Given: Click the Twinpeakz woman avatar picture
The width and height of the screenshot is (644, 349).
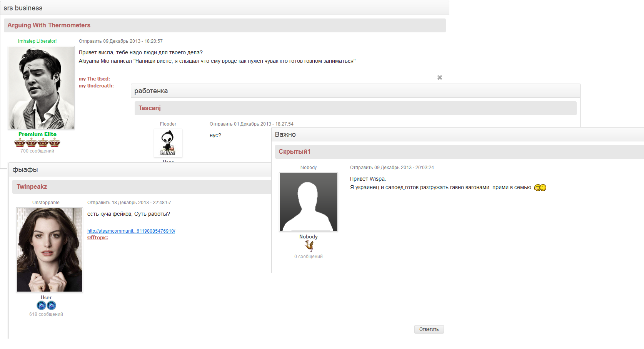Looking at the screenshot, I should [49, 250].
